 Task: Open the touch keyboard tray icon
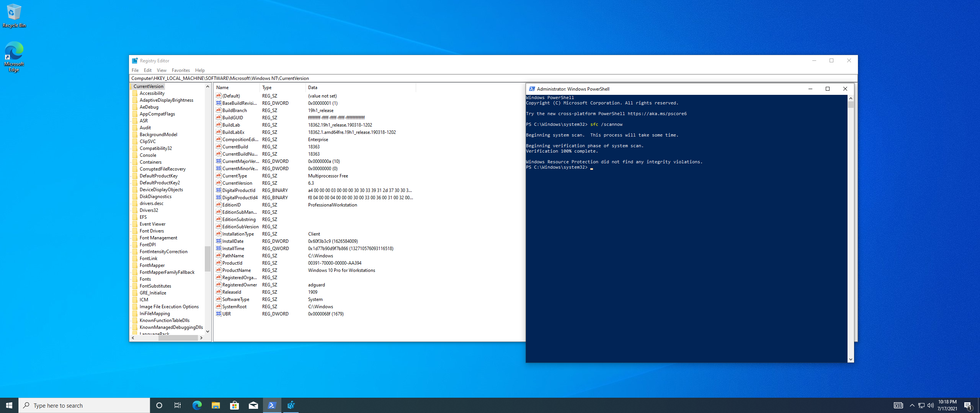[x=898, y=405]
